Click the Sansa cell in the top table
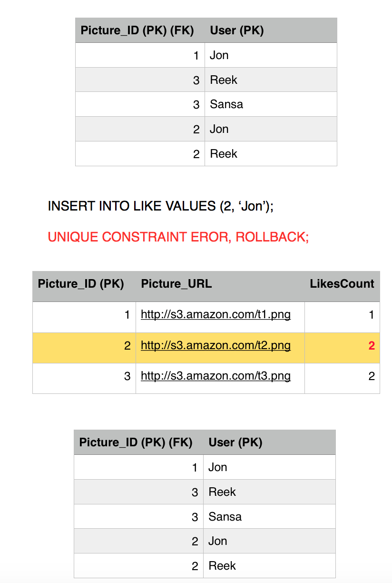 [x=226, y=104]
